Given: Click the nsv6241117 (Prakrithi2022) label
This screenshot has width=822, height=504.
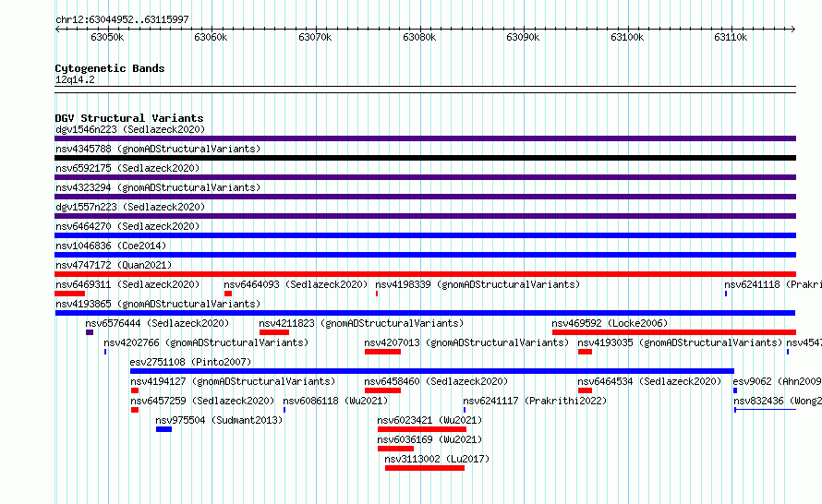Looking at the screenshot, I should (x=535, y=401).
